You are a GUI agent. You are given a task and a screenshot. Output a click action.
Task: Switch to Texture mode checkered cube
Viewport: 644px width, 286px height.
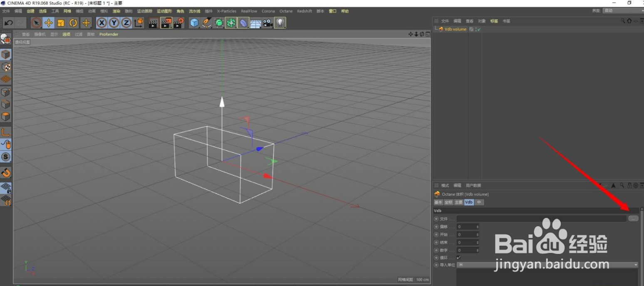tap(6, 67)
